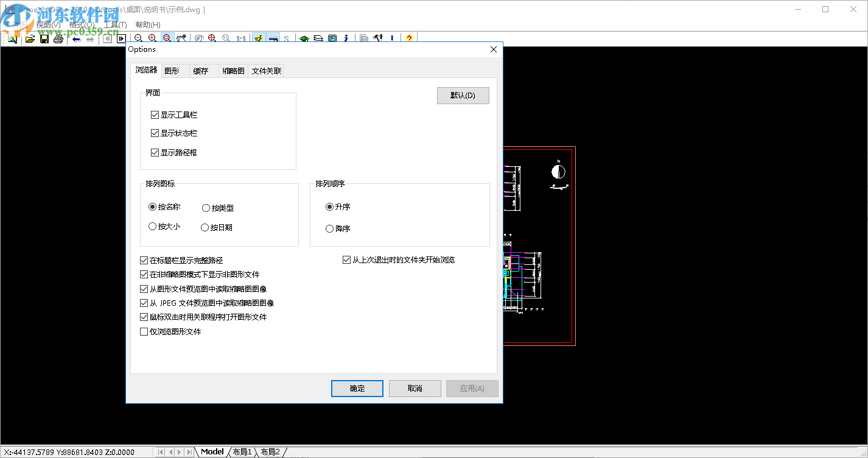Click the pan/realtime zoom icon
The height and width of the screenshot is (458, 868).
click(x=181, y=38)
